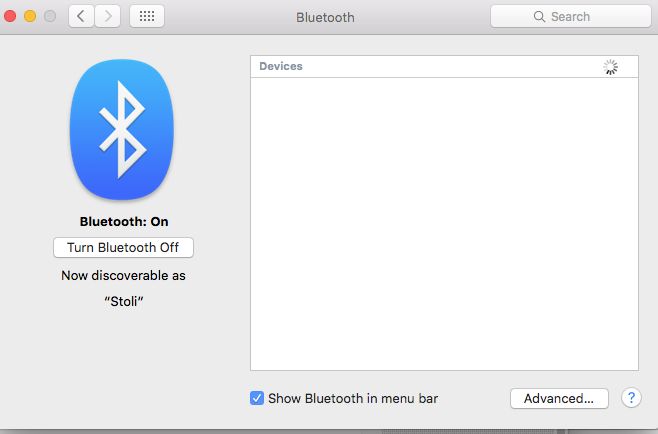Show all preferences via grid icon
This screenshot has height=434, width=658.
tap(146, 16)
